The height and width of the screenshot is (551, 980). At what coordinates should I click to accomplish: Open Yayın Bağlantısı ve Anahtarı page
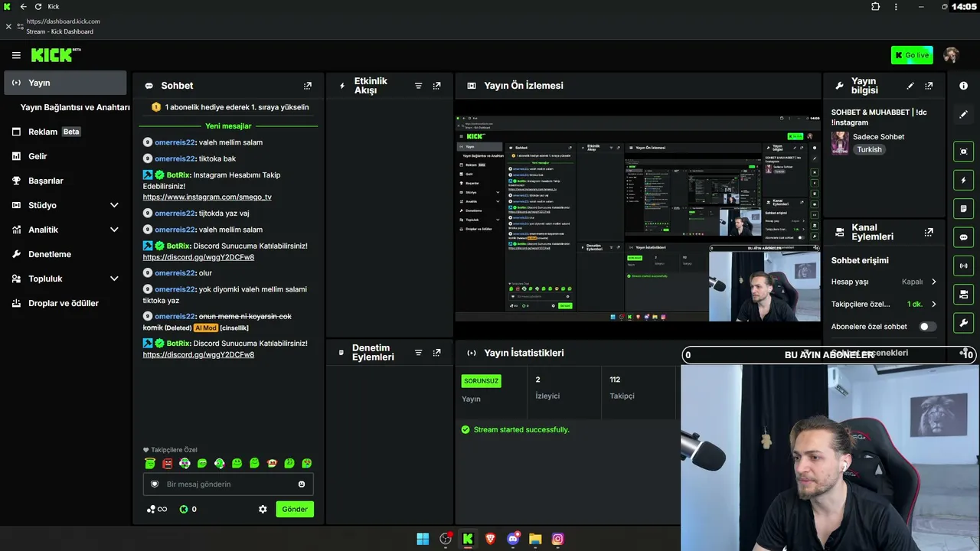[75, 107]
